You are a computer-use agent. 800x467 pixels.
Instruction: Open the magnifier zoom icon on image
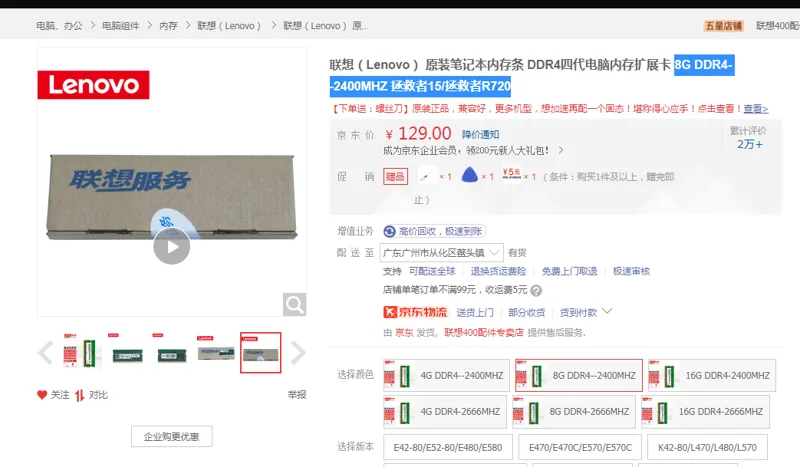pos(294,305)
